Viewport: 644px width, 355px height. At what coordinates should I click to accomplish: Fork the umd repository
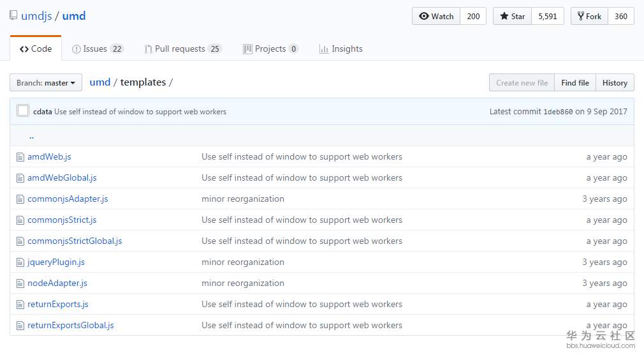click(589, 17)
